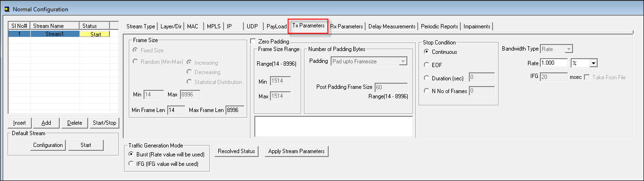Select the Decreasing radio option
This screenshot has height=181, width=644.
click(189, 72)
